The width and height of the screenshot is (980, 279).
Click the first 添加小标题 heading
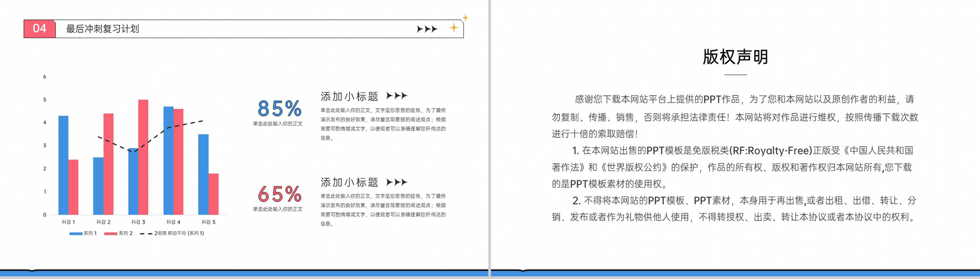(349, 96)
